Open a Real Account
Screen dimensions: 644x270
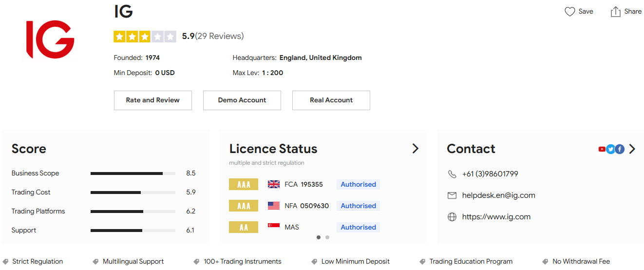point(331,100)
